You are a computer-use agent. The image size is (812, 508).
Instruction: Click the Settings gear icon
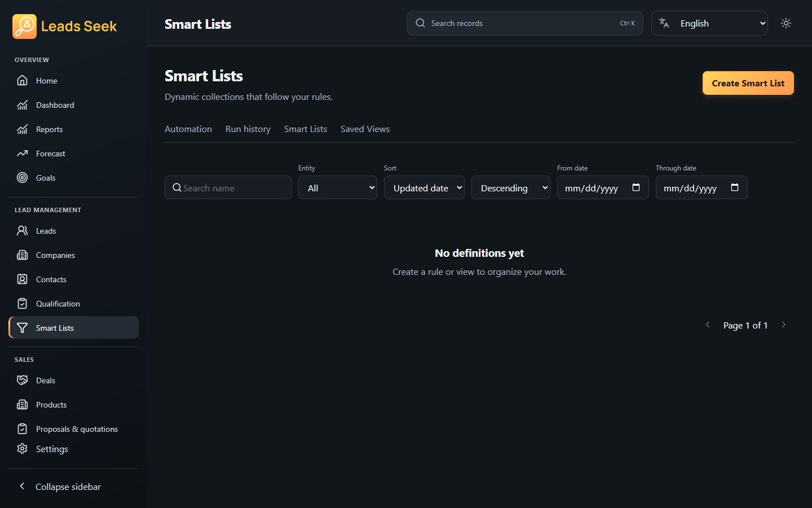22,449
